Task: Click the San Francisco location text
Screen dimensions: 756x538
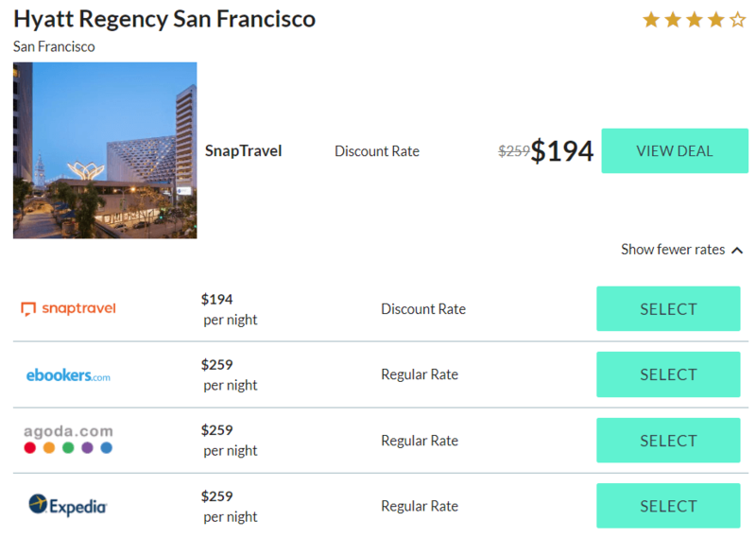Action: point(54,46)
